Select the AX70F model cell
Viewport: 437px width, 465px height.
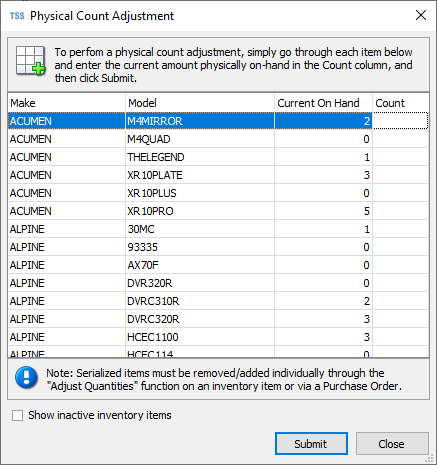click(200, 265)
